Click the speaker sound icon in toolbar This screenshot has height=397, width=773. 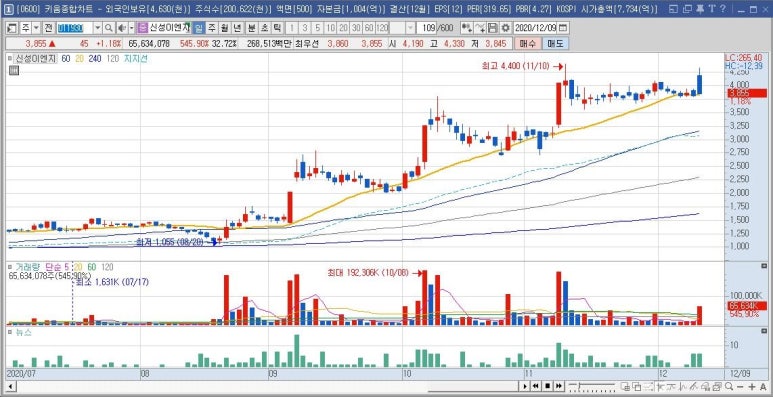point(122,28)
